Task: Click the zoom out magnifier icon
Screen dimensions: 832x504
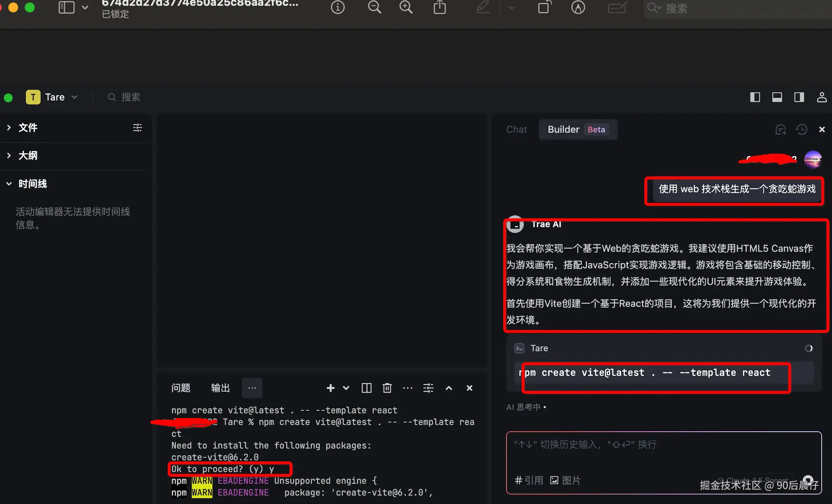Action: click(x=374, y=7)
